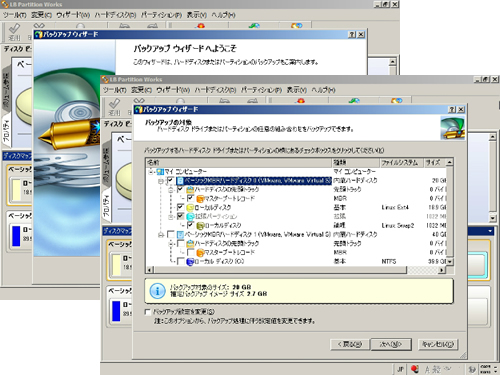Click backup wizard graphic icon in dialog header
The width and height of the screenshot is (500, 375).
[x=452, y=128]
